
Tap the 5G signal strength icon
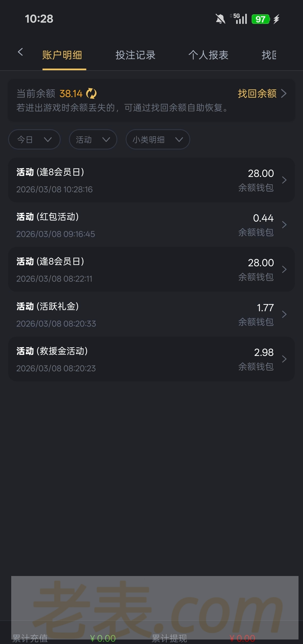239,19
